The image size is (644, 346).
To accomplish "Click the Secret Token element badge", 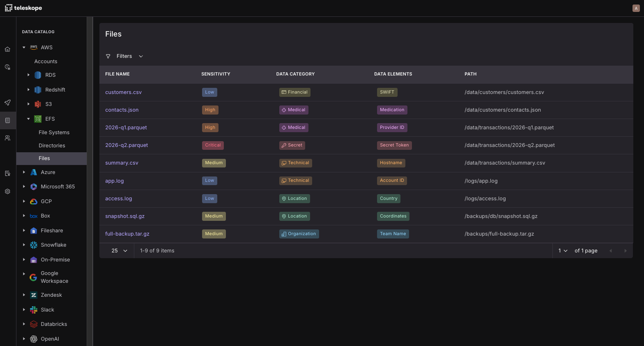I will tap(394, 145).
